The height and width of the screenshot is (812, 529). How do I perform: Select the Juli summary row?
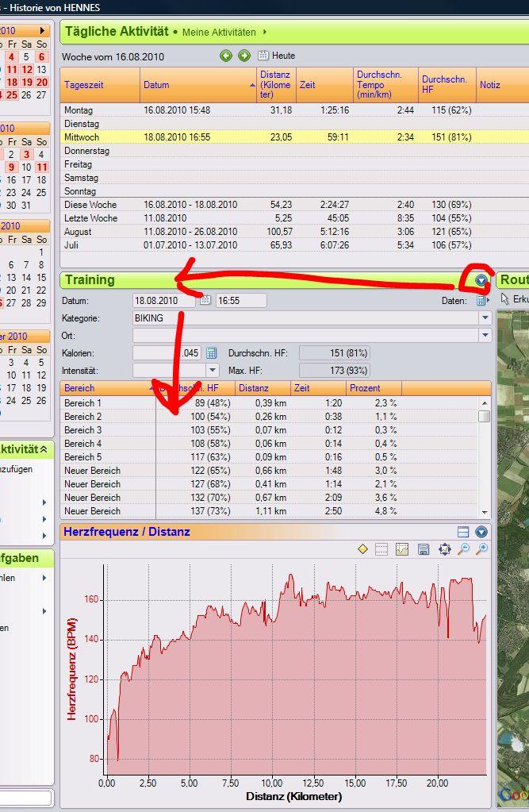(294, 245)
